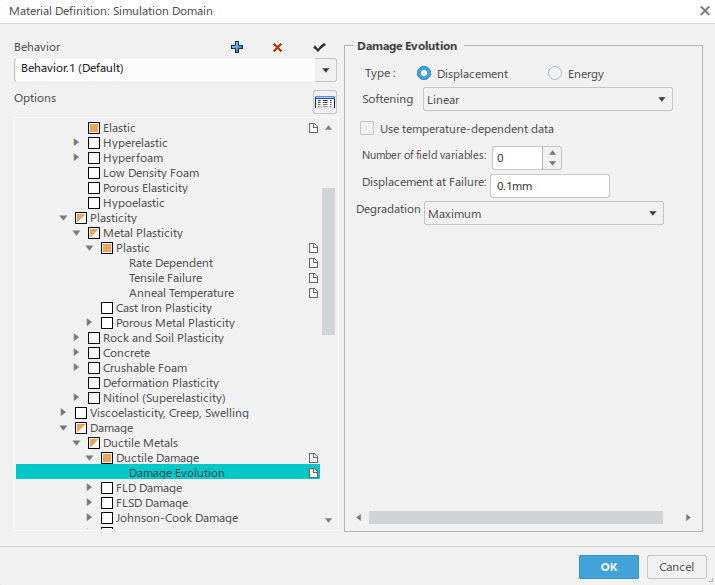Expand Porous Metal Plasticity node
The image size is (715, 585).
[x=89, y=323]
